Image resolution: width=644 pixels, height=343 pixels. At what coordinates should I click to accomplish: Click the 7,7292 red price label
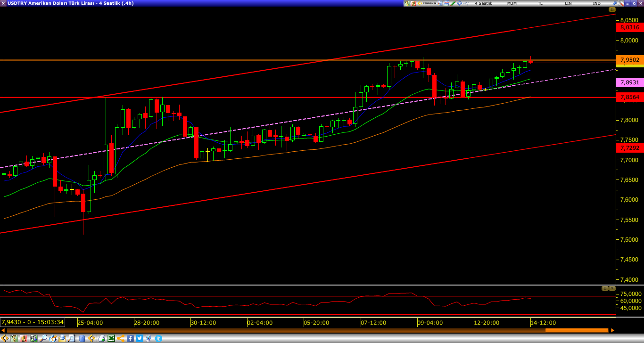click(x=630, y=148)
